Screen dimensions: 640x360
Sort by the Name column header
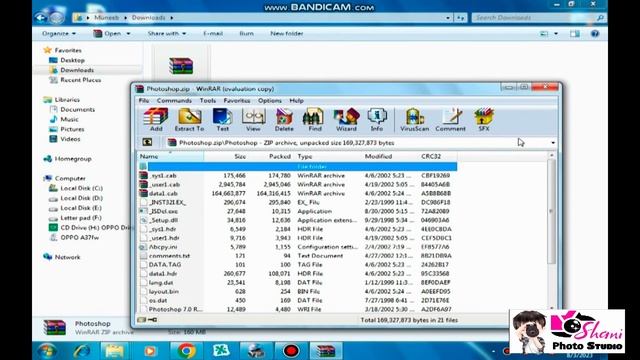tap(171, 156)
